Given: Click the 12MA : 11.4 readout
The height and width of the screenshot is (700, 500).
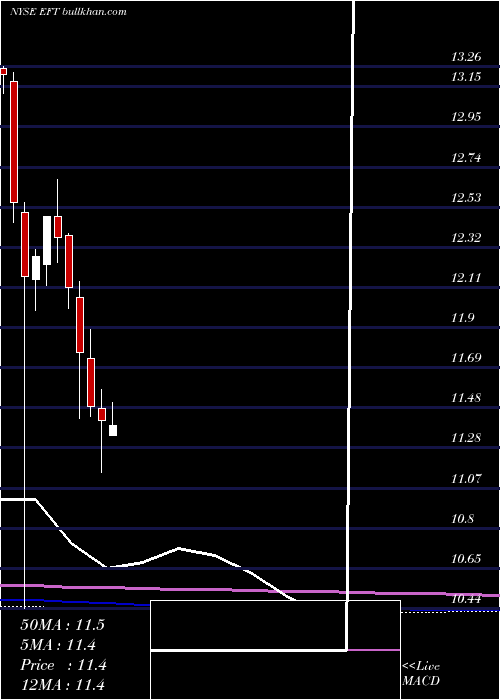Looking at the screenshot, I should coord(62,684).
